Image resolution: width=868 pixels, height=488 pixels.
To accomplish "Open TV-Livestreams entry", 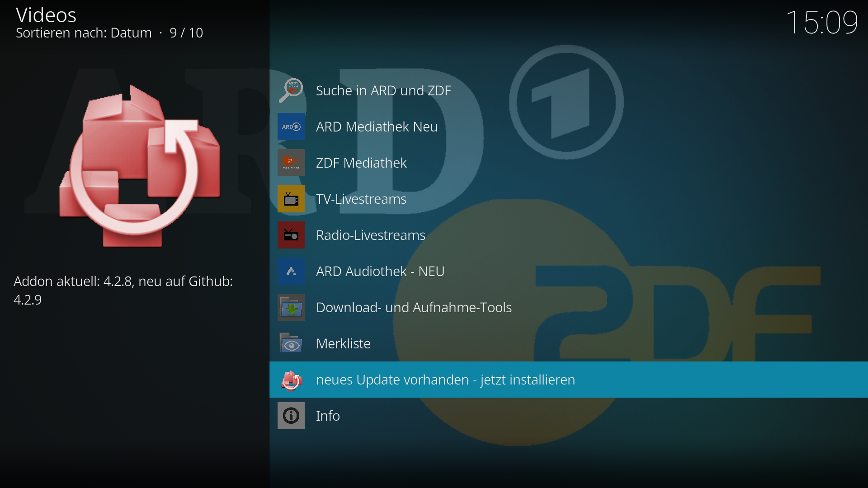I will (569, 199).
